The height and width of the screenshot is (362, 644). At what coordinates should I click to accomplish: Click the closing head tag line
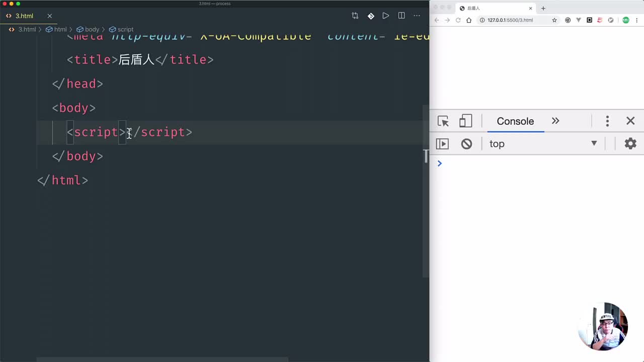[77, 83]
